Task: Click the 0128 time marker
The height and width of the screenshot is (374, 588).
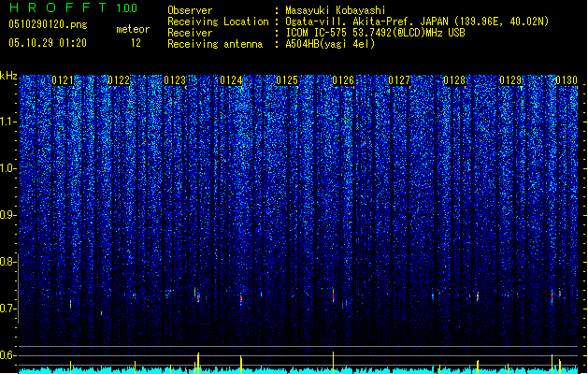Action: 454,80
